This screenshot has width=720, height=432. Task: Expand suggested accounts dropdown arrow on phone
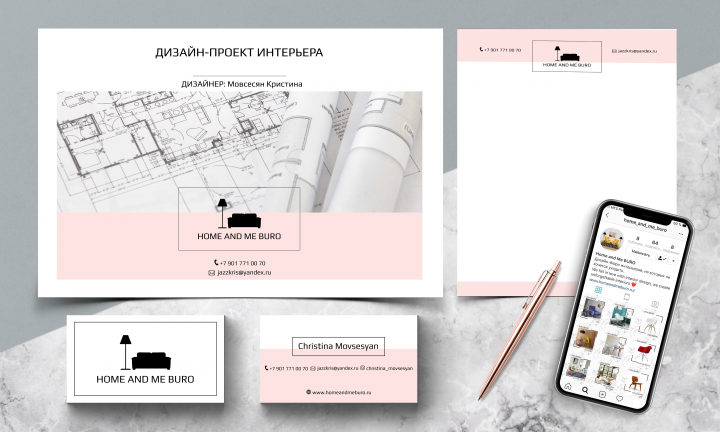pyautogui.click(x=674, y=261)
